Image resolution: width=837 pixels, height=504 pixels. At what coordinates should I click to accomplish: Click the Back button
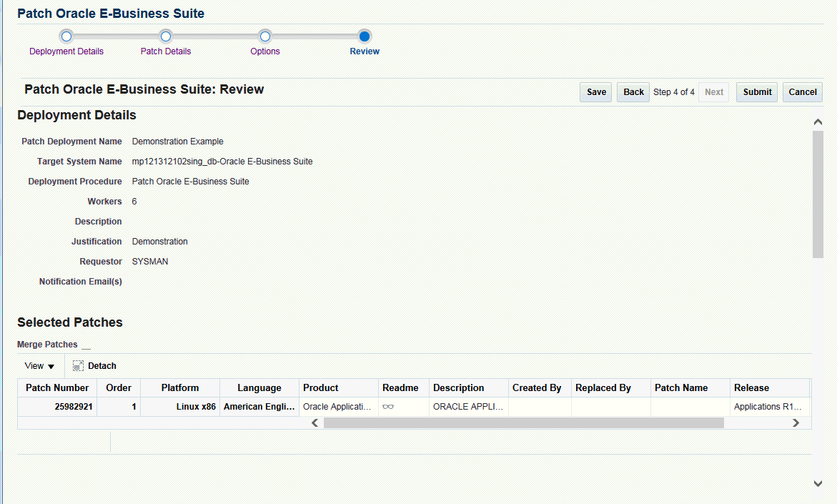pyautogui.click(x=633, y=92)
